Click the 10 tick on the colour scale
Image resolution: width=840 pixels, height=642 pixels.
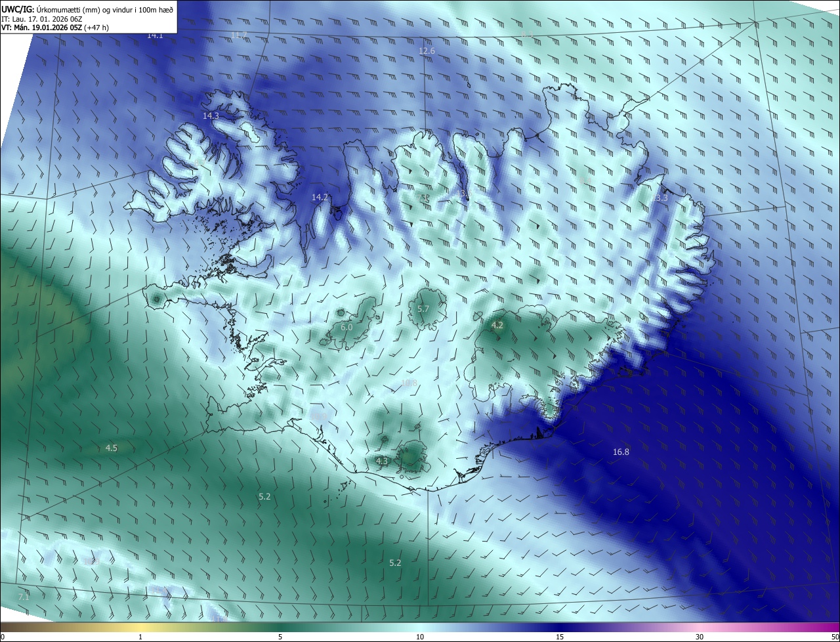pos(420,637)
